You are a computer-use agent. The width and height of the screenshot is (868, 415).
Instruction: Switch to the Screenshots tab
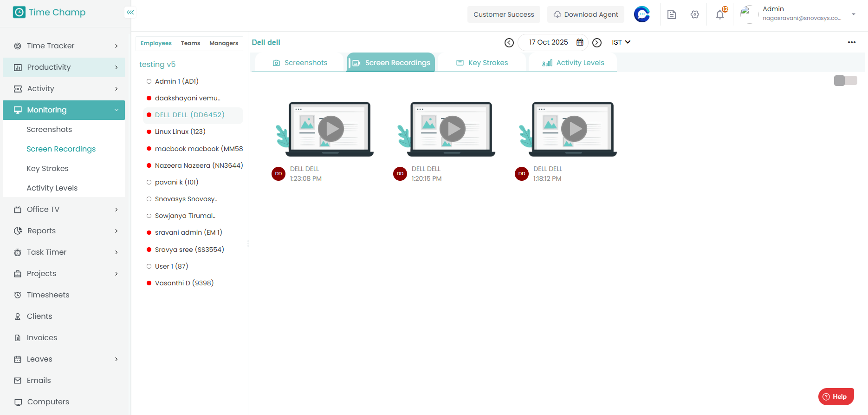[x=300, y=63]
